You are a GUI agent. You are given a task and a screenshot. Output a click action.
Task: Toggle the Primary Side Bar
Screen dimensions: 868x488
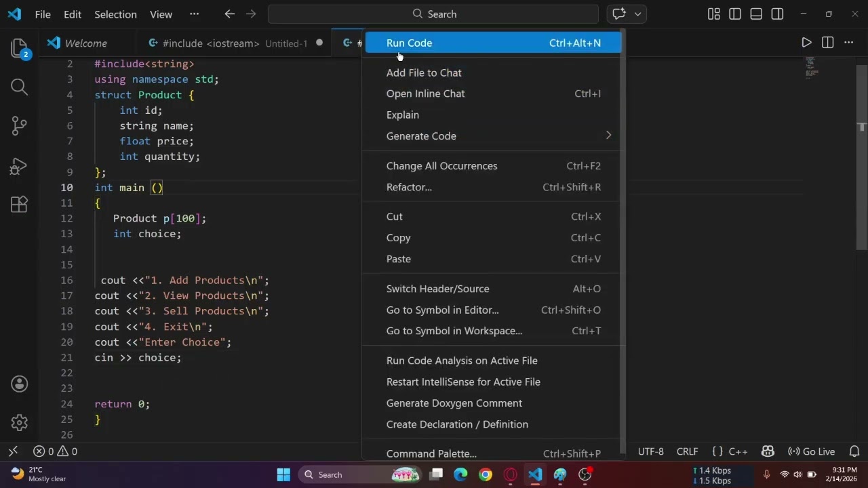point(735,14)
